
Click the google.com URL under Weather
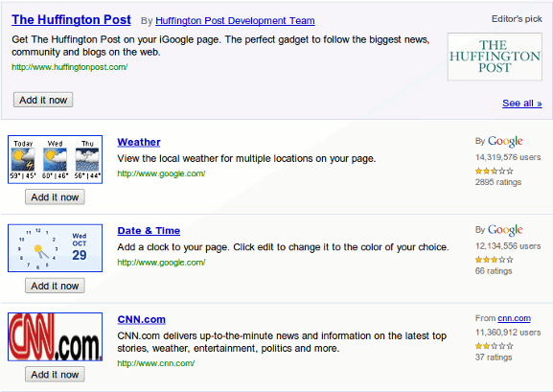[161, 173]
